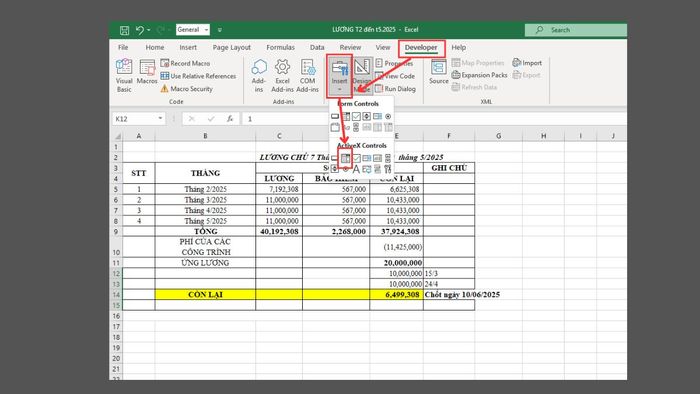700x394 pixels.
Task: Open the Help tab
Action: click(458, 47)
